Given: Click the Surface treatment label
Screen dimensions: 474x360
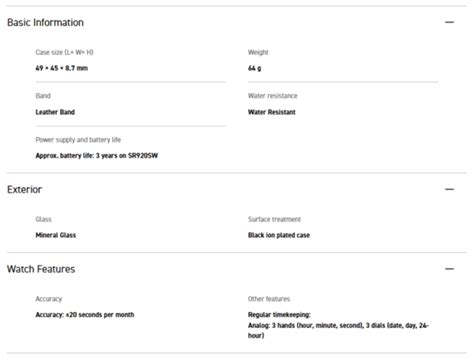Looking at the screenshot, I should tap(274, 219).
